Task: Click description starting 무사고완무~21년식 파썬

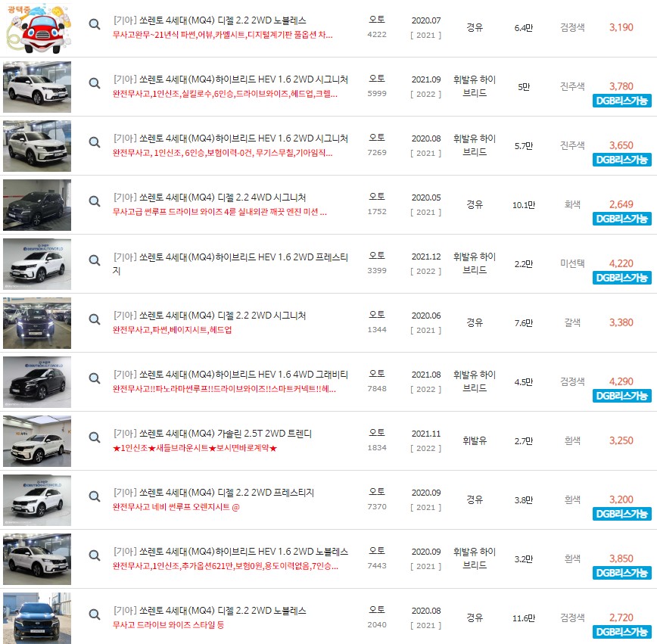Action: (x=223, y=36)
